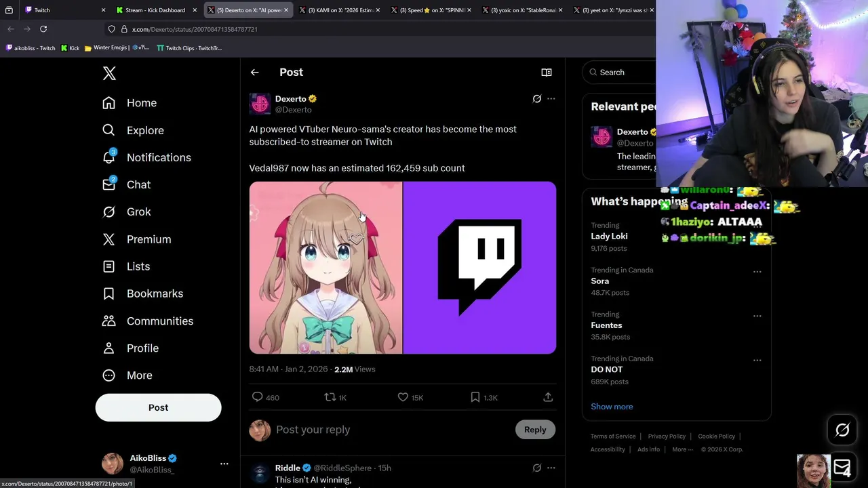
Task: Go back with the Post arrow
Action: tap(254, 73)
